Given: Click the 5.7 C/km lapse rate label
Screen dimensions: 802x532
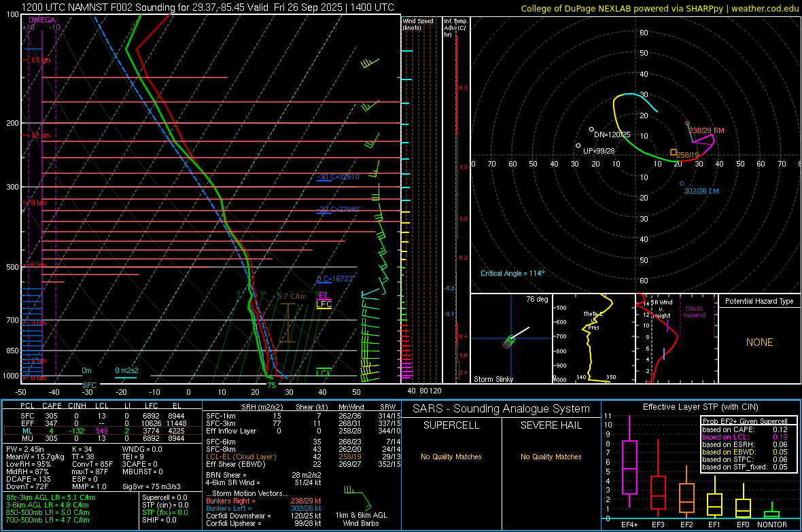Looking at the screenshot, I should point(292,297).
